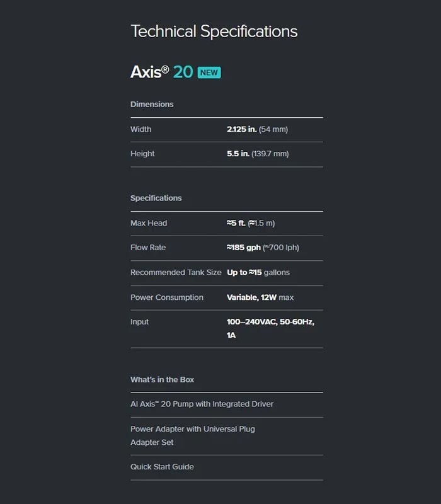The image size is (441, 504).
Task: Click the AI Axis 20 Pump with Integrated Driver item
Action: tap(202, 404)
